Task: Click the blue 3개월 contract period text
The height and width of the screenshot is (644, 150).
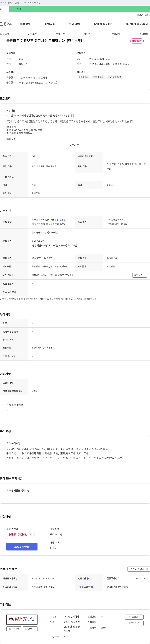Action: coord(62,220)
